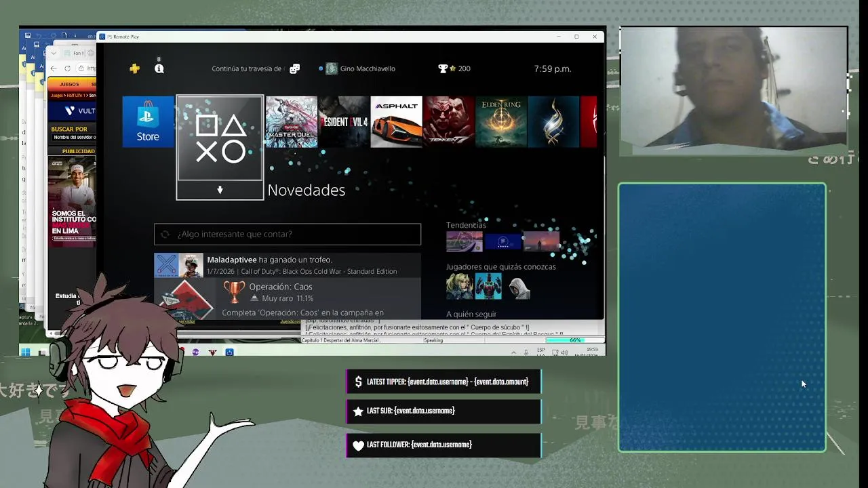Viewport: 868px width, 488px height.
Task: Open the notifications info icon
Action: pyautogui.click(x=159, y=68)
